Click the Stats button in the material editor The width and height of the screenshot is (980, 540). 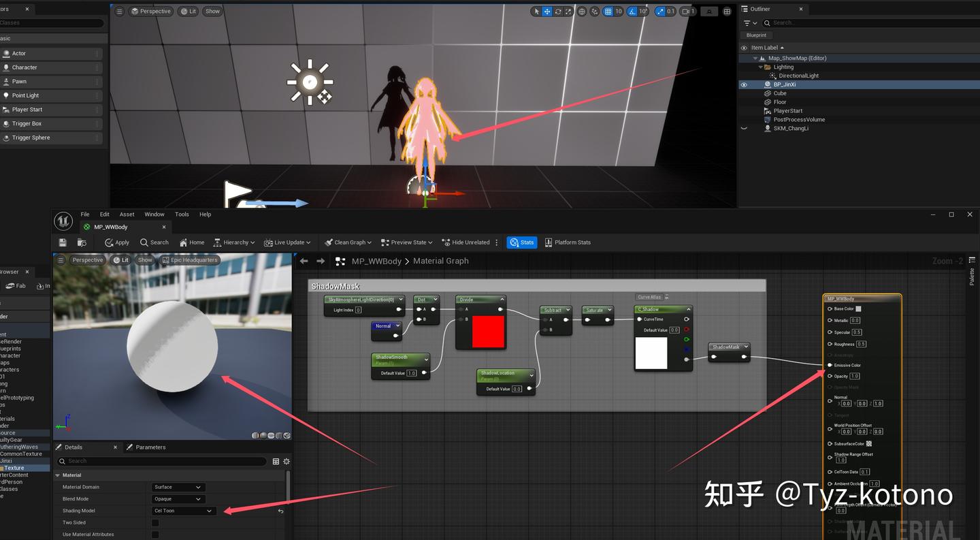click(x=522, y=242)
